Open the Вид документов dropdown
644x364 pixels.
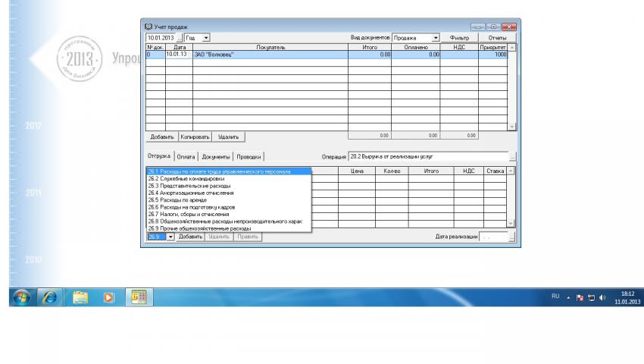(436, 37)
